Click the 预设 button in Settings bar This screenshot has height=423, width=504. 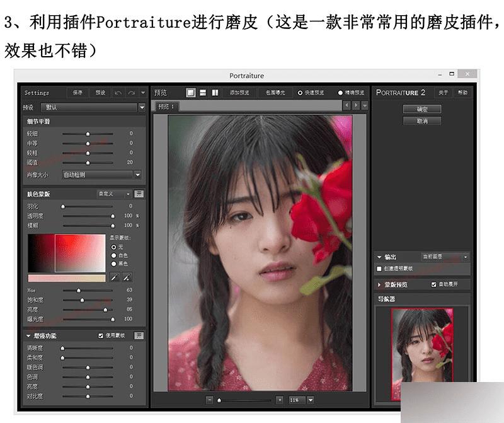coord(101,93)
